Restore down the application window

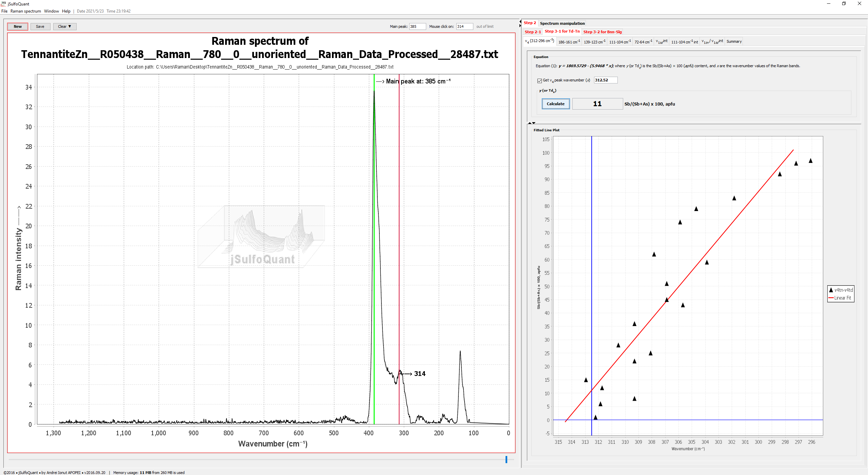click(x=844, y=4)
